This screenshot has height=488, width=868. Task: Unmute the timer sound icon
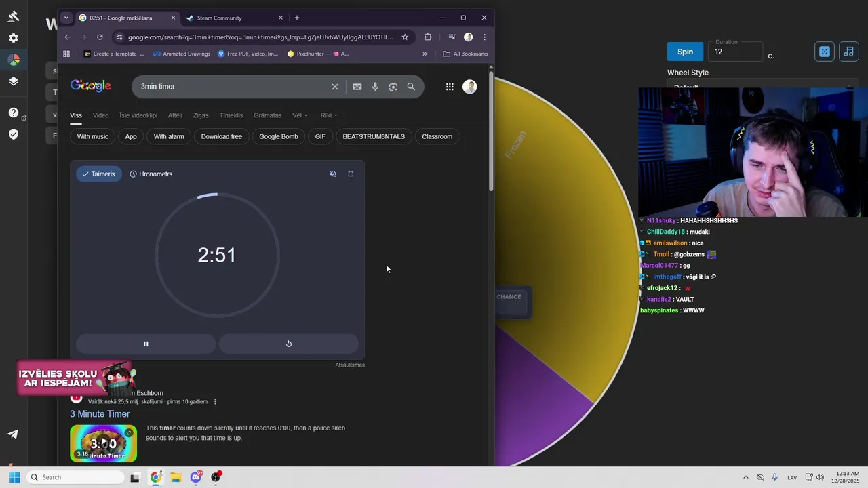332,174
